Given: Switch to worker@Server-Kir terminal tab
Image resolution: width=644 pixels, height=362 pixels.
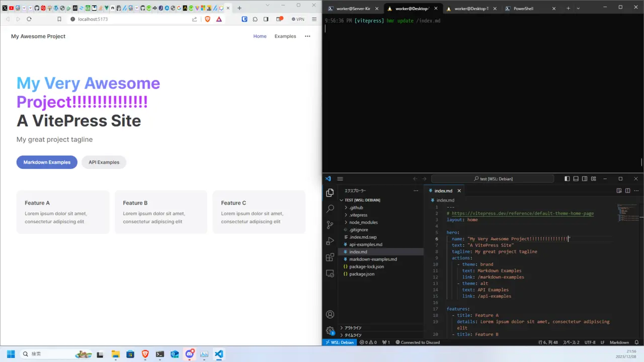Looking at the screenshot, I should (353, 9).
